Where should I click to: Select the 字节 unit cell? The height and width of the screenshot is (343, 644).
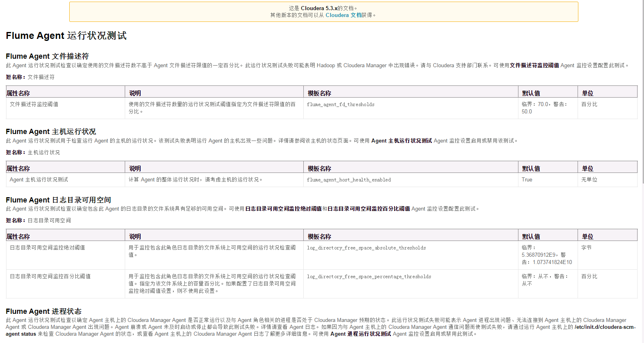pos(607,255)
